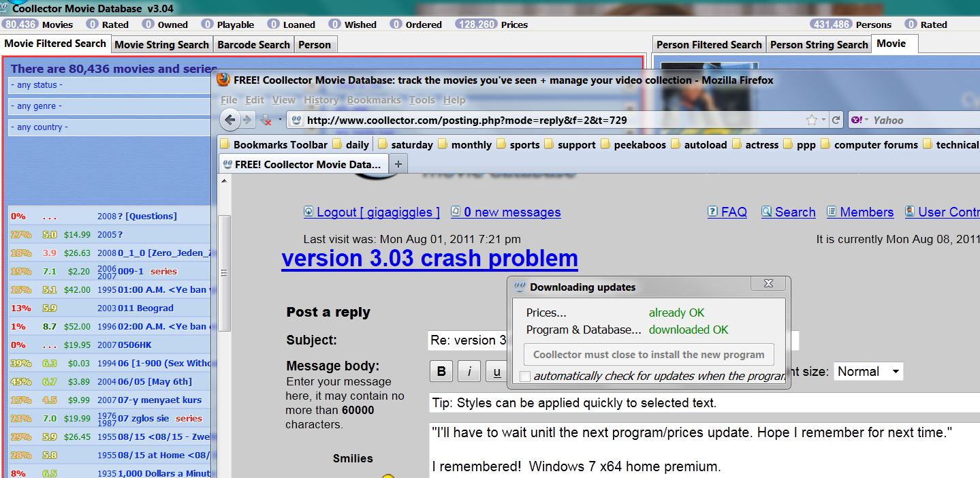980x478 pixels.
Task: Open the Firefox Bookmarks menu
Action: 374,100
